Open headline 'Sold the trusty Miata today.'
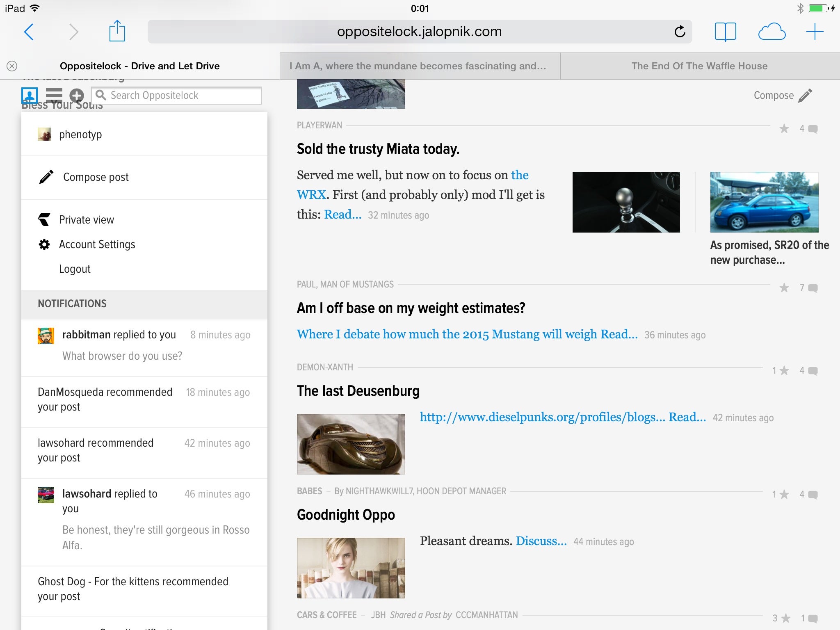 [378, 149]
